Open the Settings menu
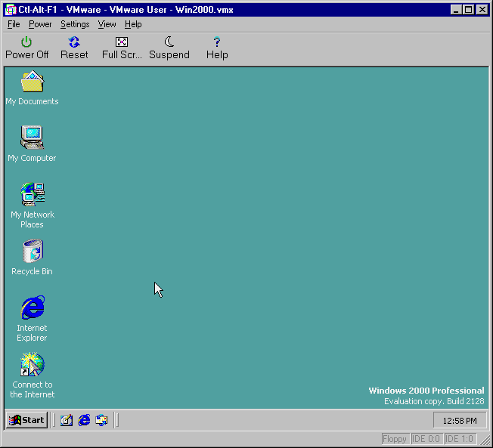 pyautogui.click(x=75, y=24)
